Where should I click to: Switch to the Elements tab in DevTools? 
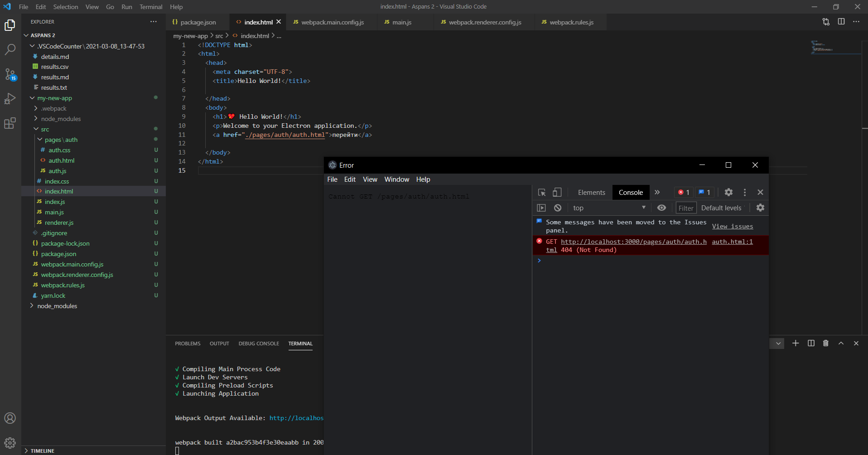pos(591,193)
